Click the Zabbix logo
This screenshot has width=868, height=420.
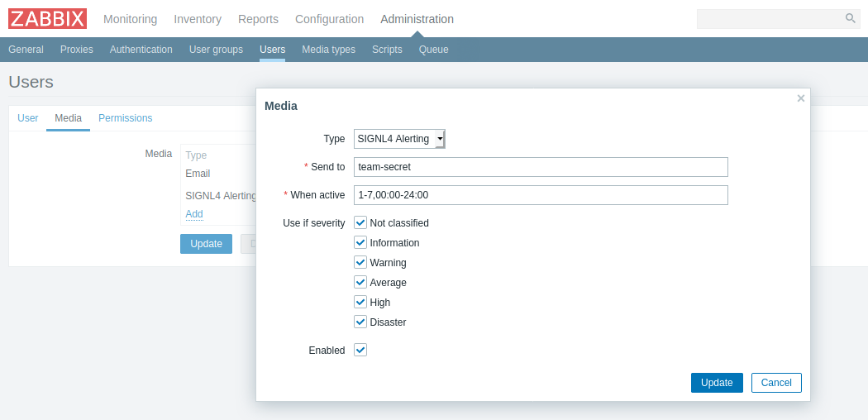coord(47,19)
